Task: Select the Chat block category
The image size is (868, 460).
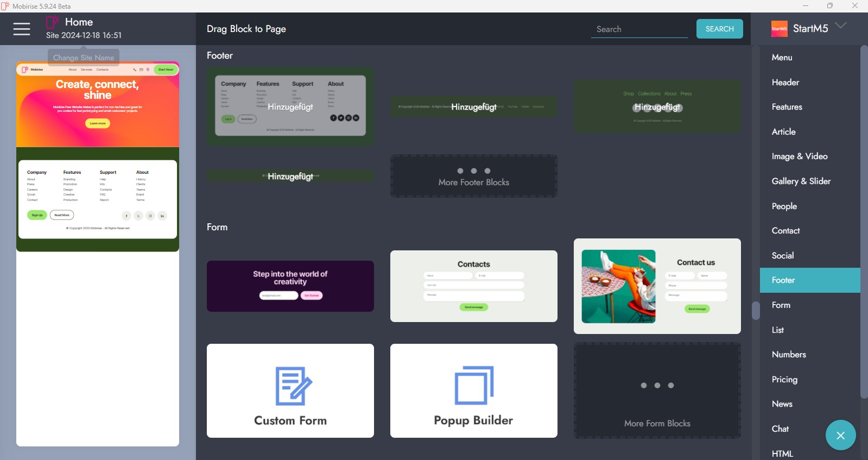Action: click(x=780, y=429)
